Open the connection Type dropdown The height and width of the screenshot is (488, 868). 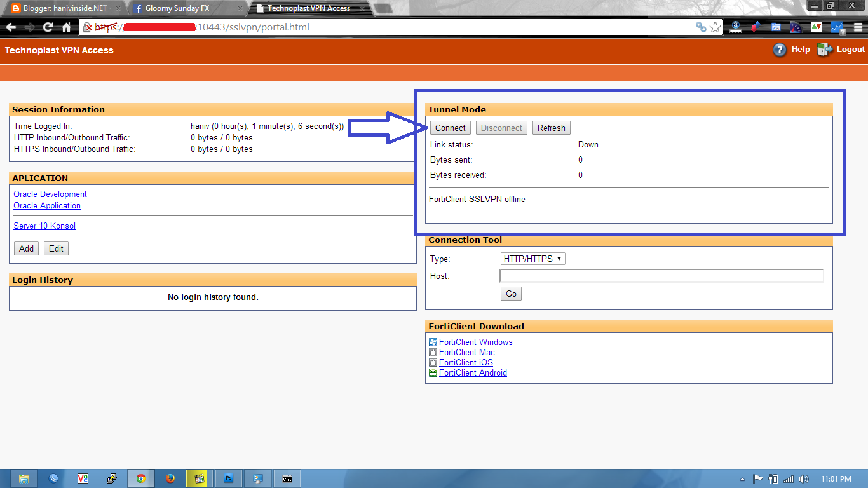(532, 259)
